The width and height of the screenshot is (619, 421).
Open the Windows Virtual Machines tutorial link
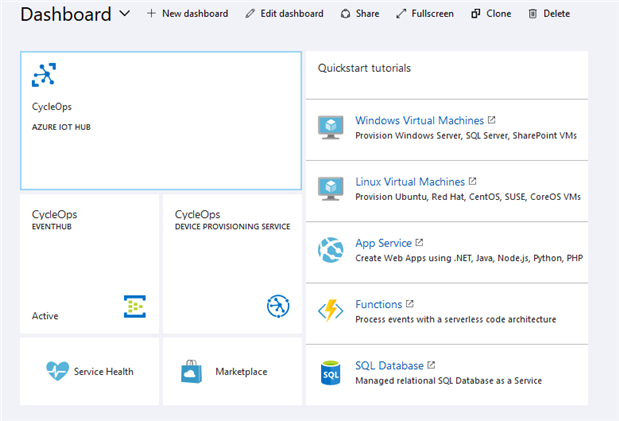pyautogui.click(x=419, y=121)
